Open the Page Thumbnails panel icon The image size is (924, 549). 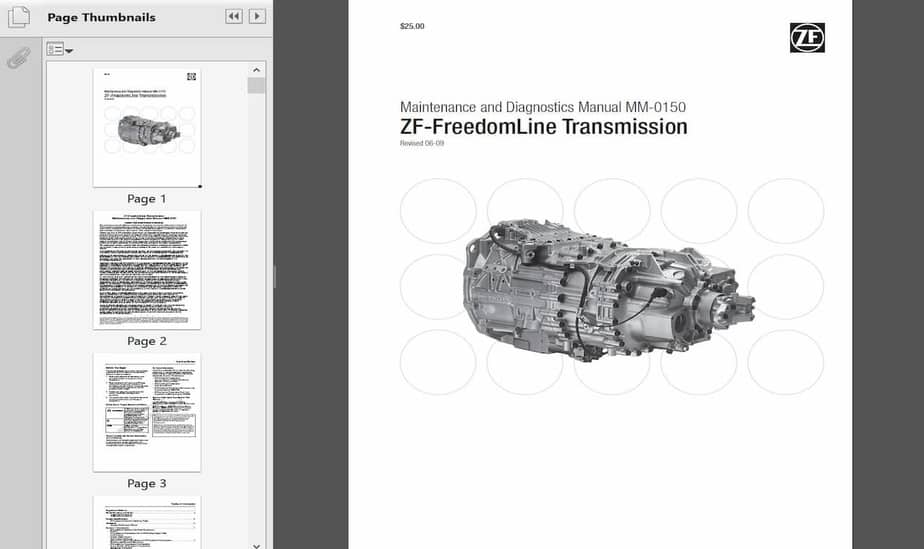click(17, 17)
